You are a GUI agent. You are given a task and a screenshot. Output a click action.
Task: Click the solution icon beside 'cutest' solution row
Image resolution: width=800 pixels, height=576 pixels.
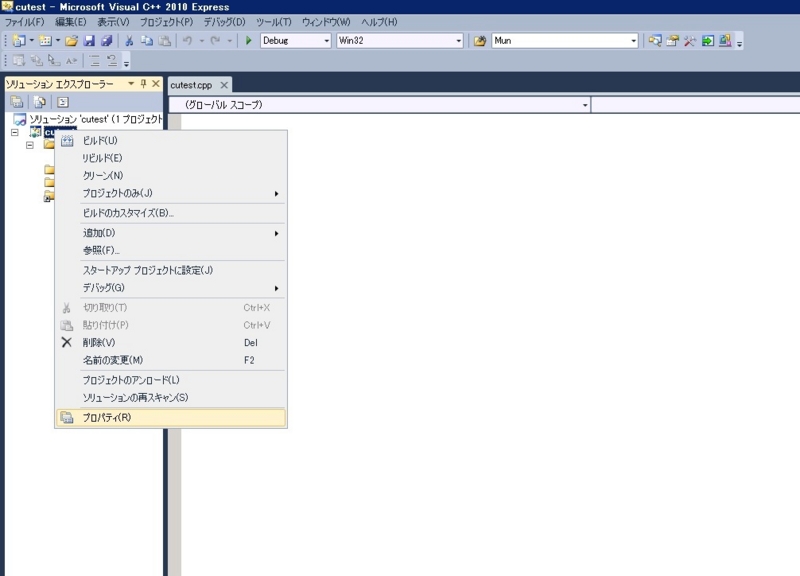click(19, 120)
